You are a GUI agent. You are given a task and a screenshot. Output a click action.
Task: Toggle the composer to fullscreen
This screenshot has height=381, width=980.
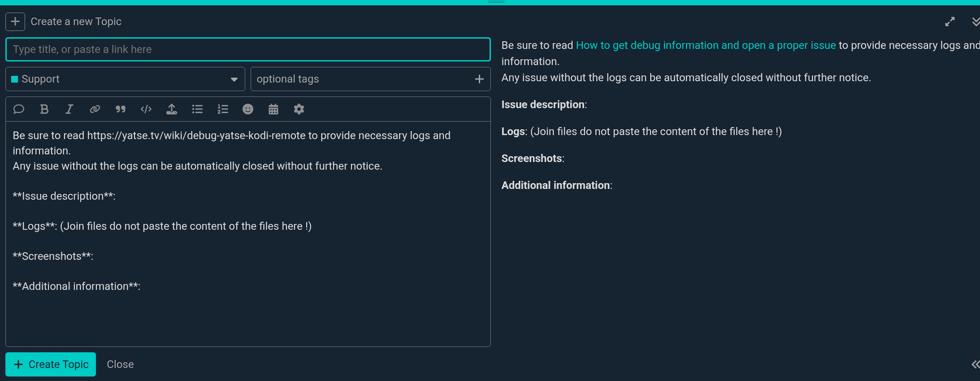coord(950,22)
